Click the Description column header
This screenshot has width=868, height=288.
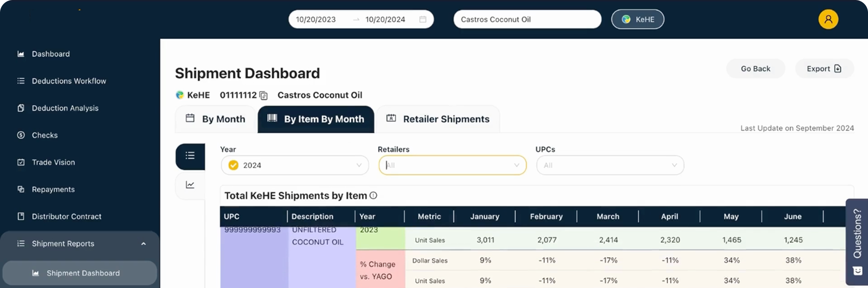pyautogui.click(x=321, y=216)
